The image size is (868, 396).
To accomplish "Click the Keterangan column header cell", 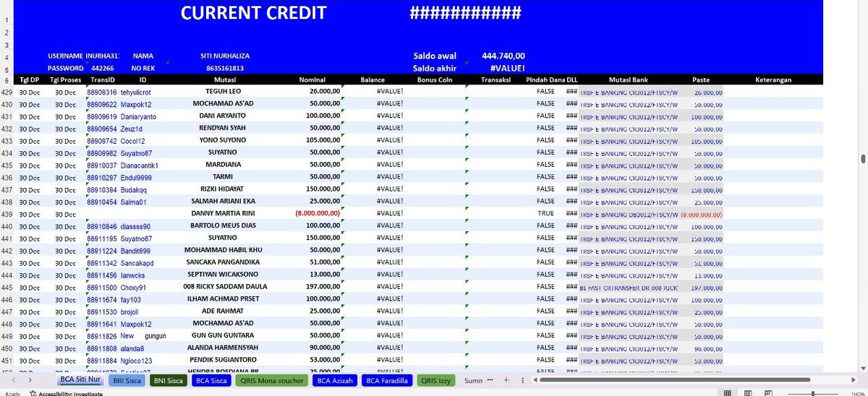I will click(x=773, y=79).
